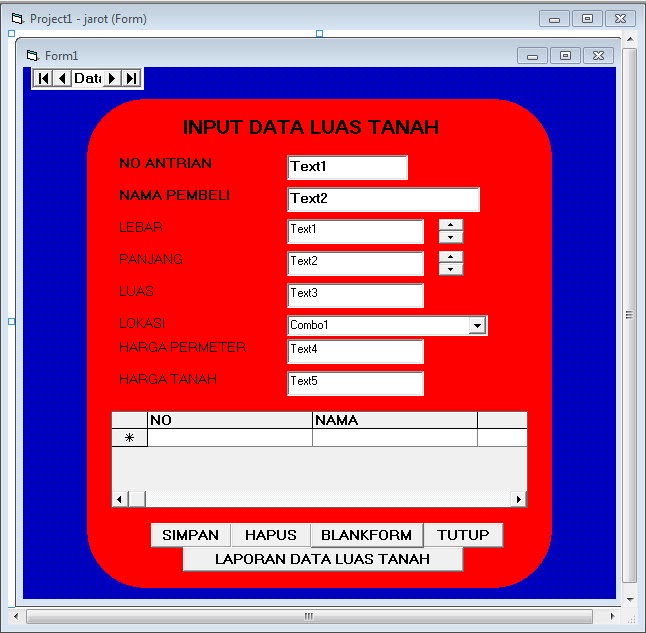Viewport: 646px width, 633px height.
Task: Click the LEBAR Text1 field
Action: coord(356,231)
